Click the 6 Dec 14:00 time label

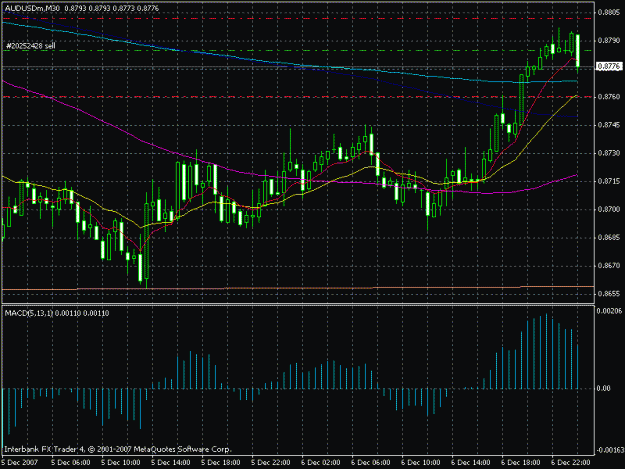[471, 463]
